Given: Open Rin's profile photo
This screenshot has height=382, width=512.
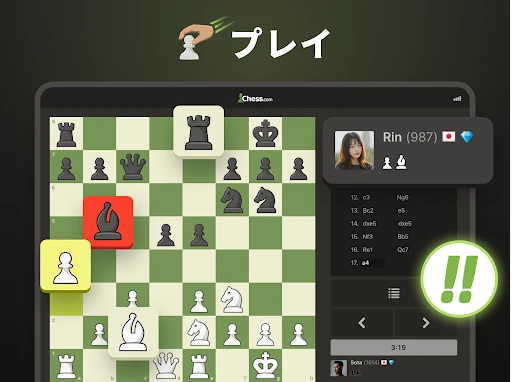Looking at the screenshot, I should point(354,150).
